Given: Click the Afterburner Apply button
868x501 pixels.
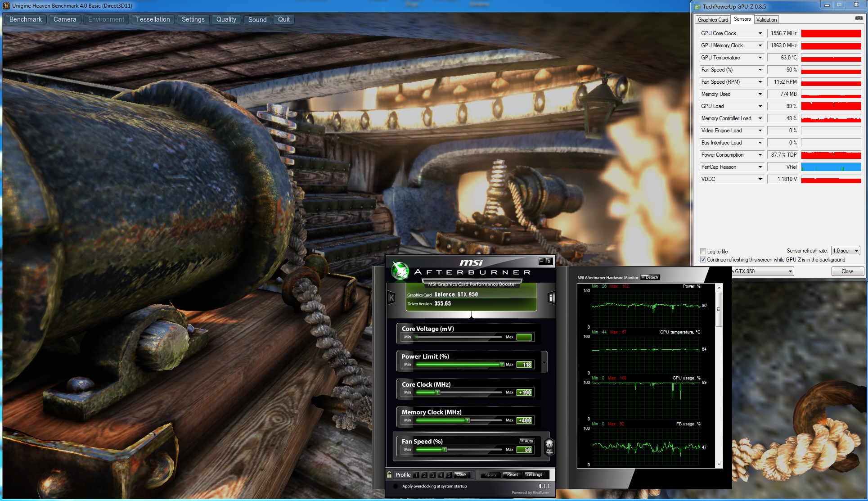Looking at the screenshot, I should (x=490, y=475).
